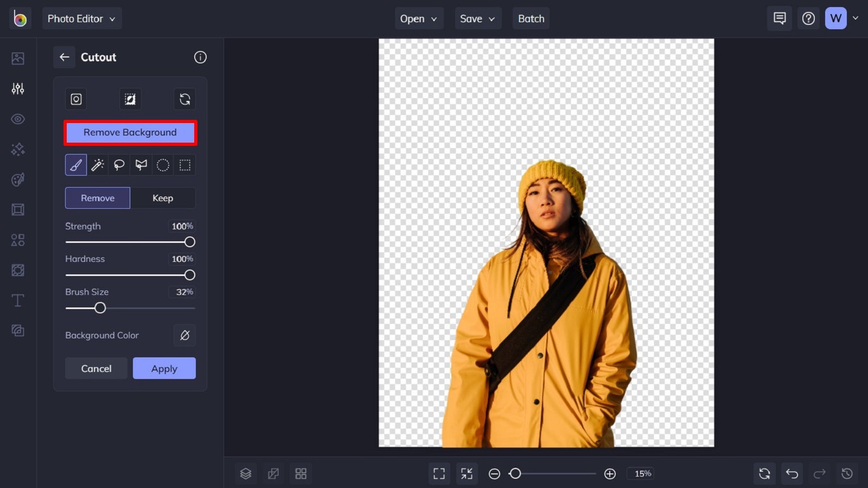Toggle Background Color to none

coord(184,335)
